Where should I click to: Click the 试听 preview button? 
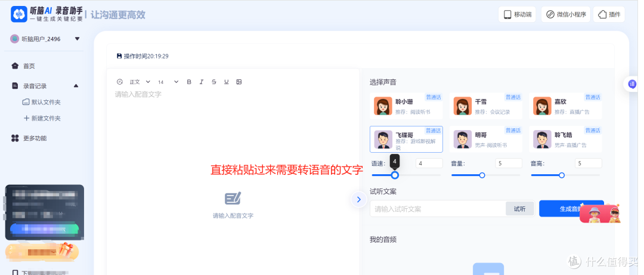point(519,209)
